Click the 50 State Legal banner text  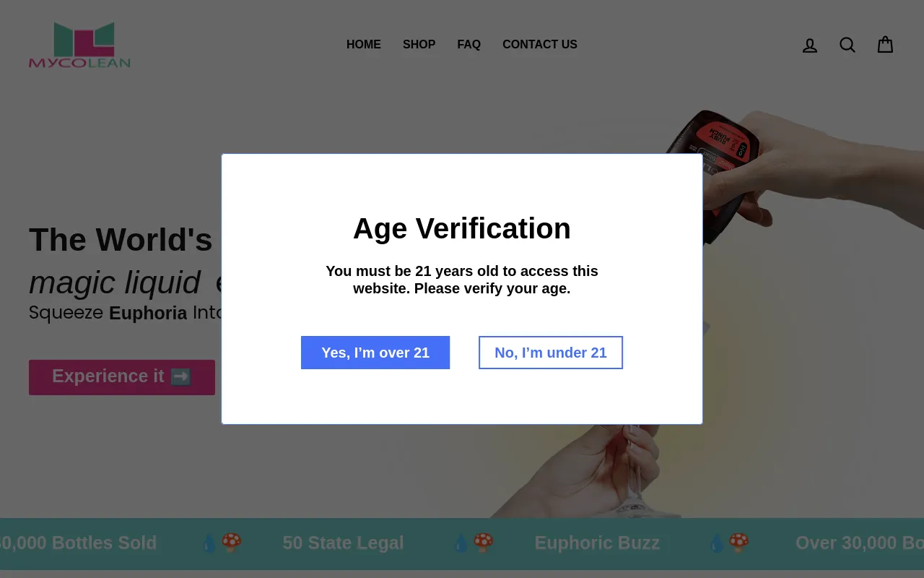[x=344, y=543]
